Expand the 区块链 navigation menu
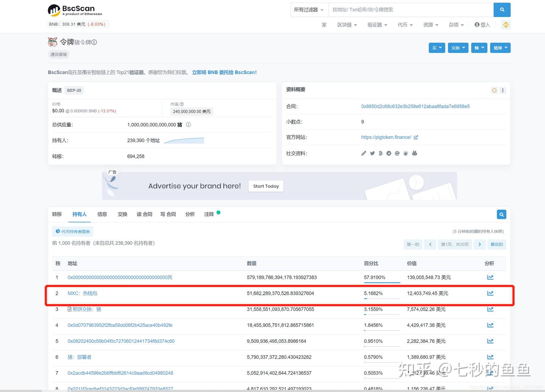This screenshot has height=392, width=545. (347, 25)
